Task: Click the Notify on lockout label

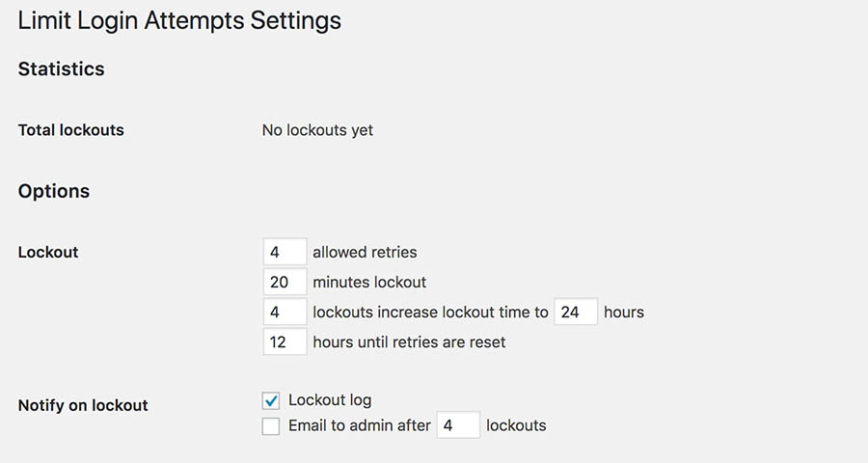Action: click(x=83, y=406)
